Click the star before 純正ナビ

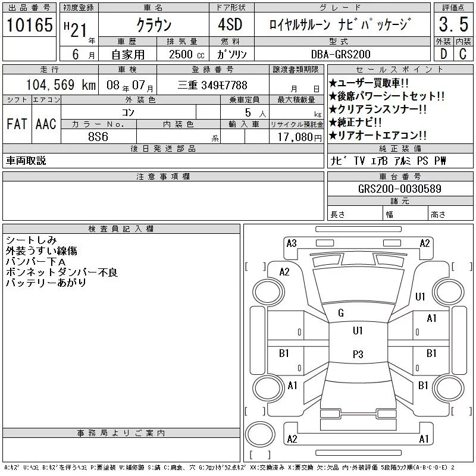(333, 123)
